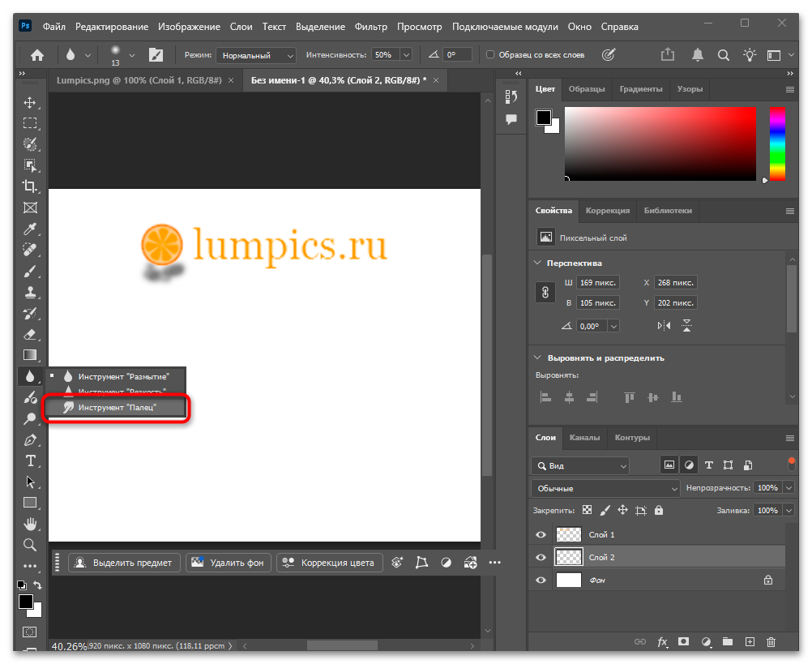Select the Hand tool
812x664 pixels.
tap(30, 524)
